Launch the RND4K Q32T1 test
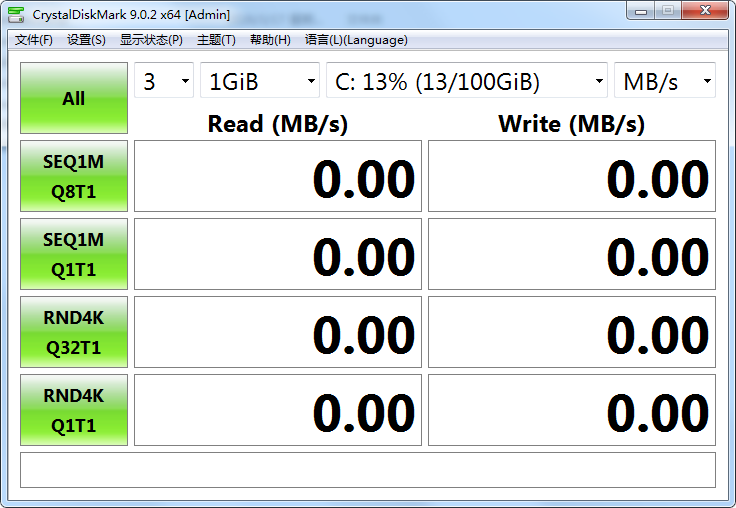The image size is (736, 508). 74,332
